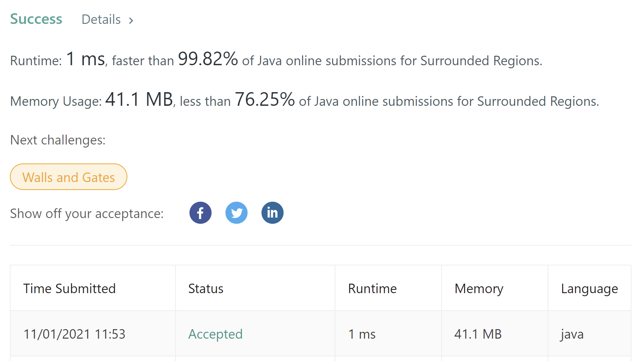
Task: Open the Details link
Action: [x=101, y=20]
